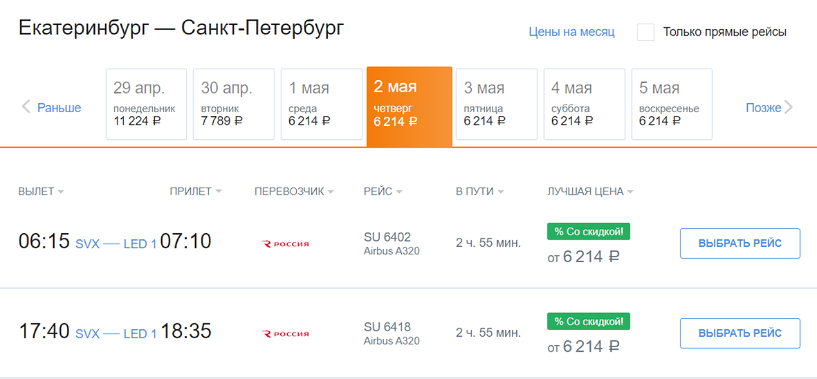The height and width of the screenshot is (379, 817).
Task: Enable the Только прямые рейсы checkbox
Action: [x=646, y=32]
